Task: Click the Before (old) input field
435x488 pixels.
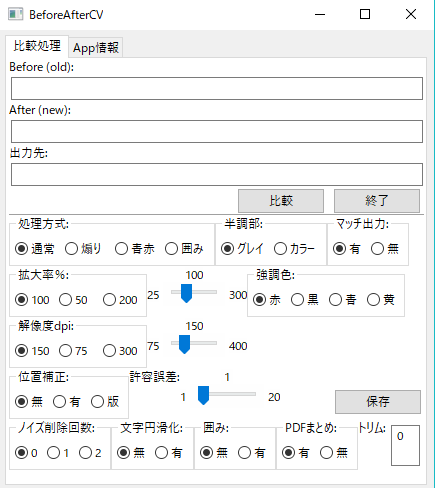Action: (217, 88)
